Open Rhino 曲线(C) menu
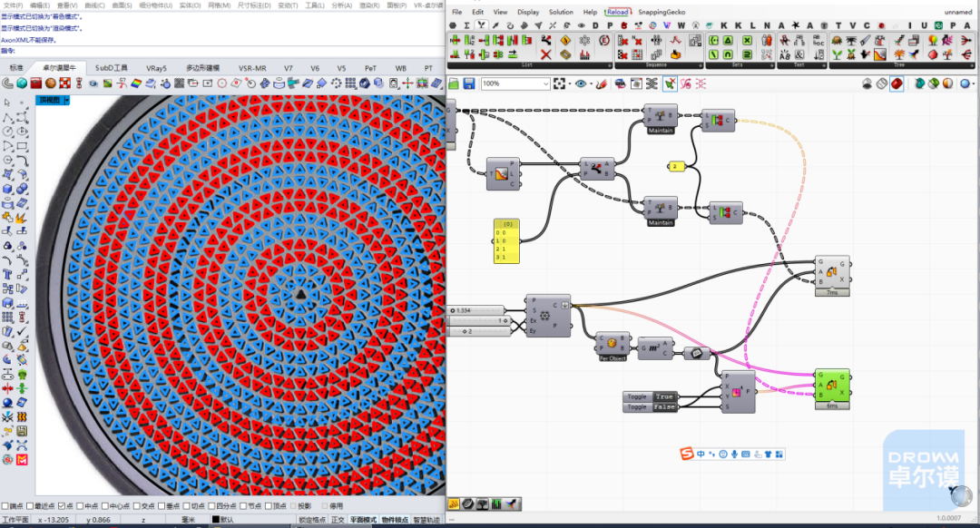Image resolution: width=980 pixels, height=528 pixels. pyautogui.click(x=94, y=5)
